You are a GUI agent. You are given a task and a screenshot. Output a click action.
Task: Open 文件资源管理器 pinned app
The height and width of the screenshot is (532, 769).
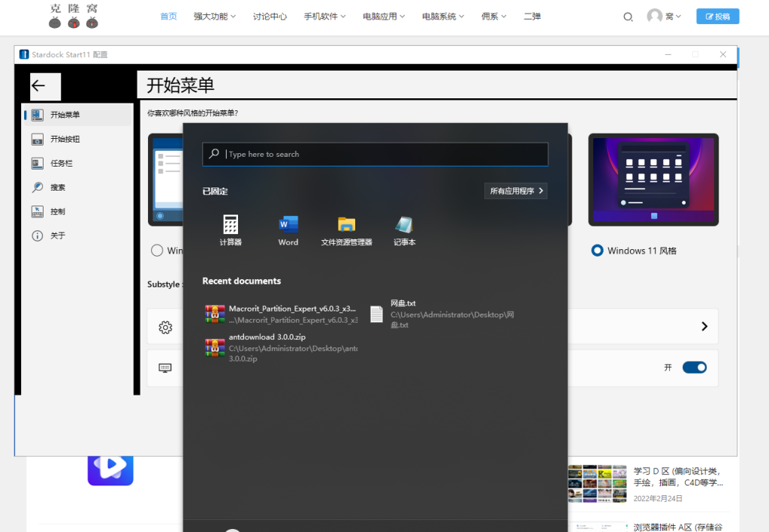point(346,230)
